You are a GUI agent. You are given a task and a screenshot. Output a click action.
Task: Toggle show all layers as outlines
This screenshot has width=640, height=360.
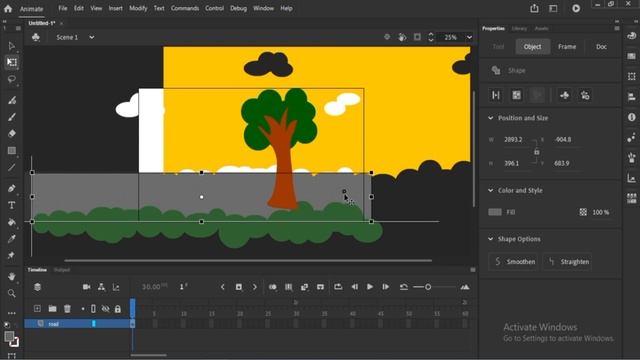[93, 309]
